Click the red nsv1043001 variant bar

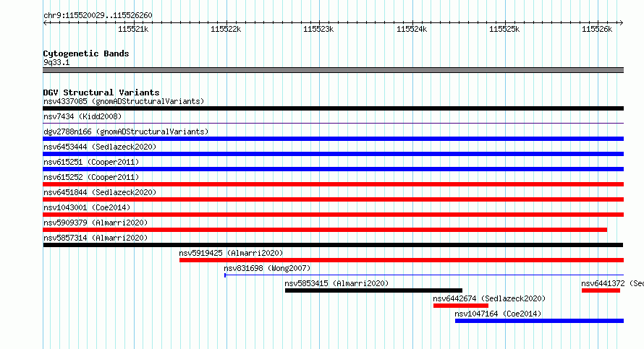pos(333,215)
